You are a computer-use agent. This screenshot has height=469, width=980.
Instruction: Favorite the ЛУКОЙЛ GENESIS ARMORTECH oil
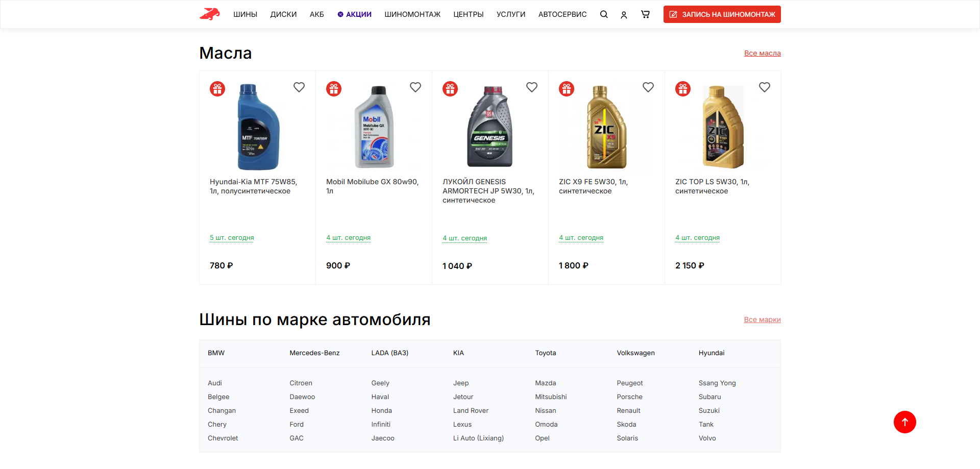click(532, 87)
